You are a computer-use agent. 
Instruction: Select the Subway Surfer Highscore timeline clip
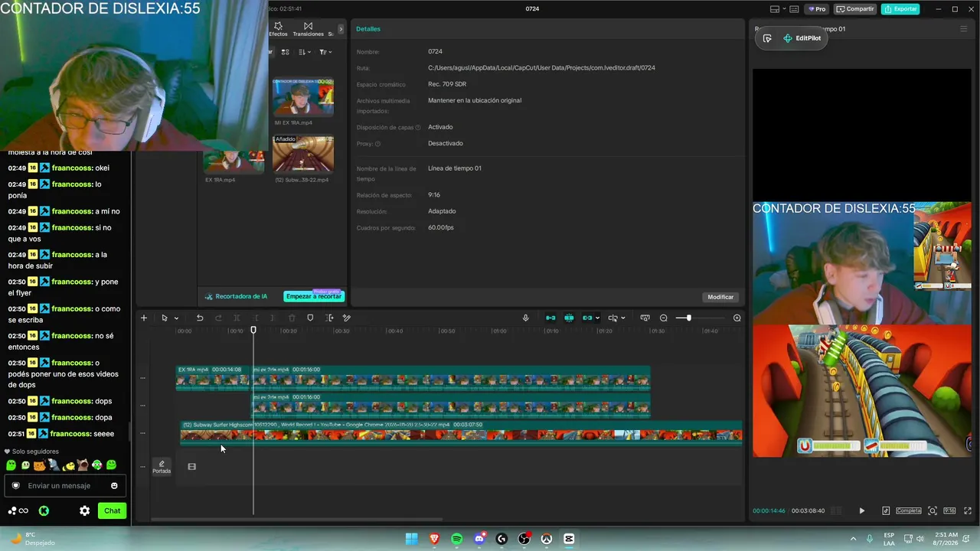click(461, 432)
